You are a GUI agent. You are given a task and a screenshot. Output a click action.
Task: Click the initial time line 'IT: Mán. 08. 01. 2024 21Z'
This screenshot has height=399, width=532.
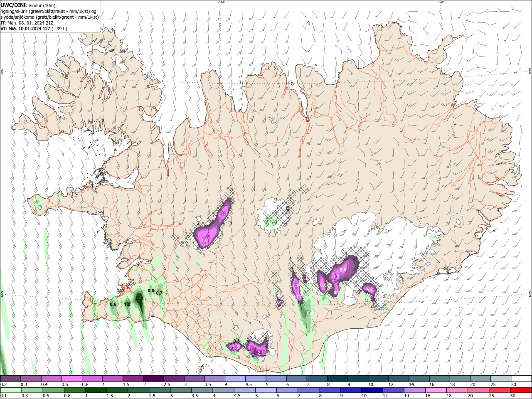[27, 23]
